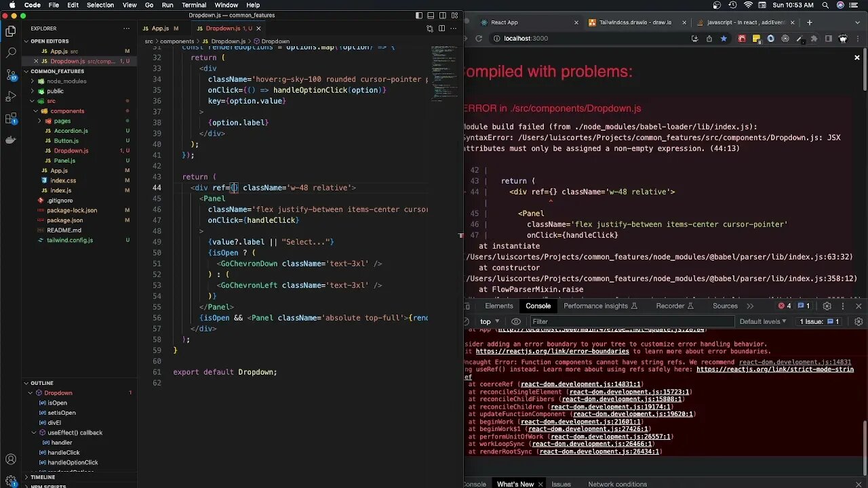The height and width of the screenshot is (488, 868).
Task: Open Accounts icon in activity bar
Action: coord(11,460)
